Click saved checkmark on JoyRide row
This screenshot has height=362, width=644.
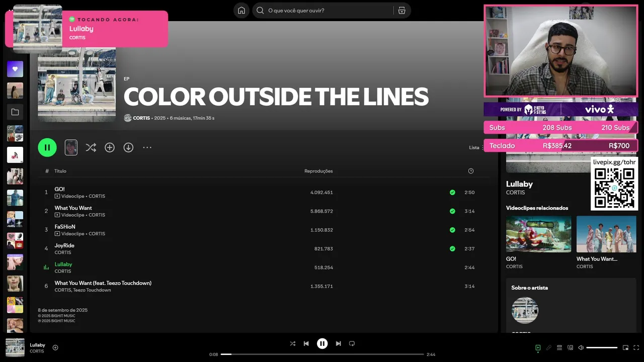pyautogui.click(x=452, y=248)
